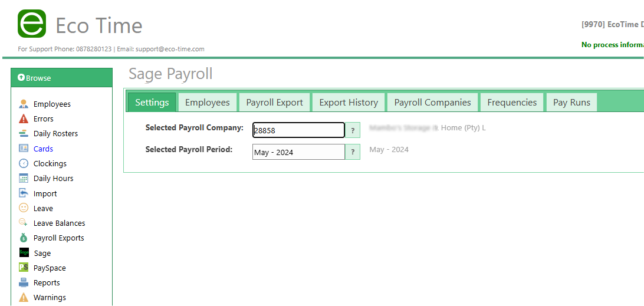644x306 pixels.
Task: Open lookup button beside Payroll Company
Action: tap(353, 130)
